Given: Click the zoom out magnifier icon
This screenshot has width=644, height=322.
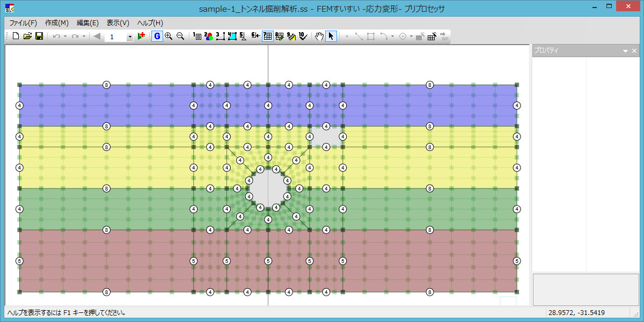Looking at the screenshot, I should pyautogui.click(x=180, y=36).
